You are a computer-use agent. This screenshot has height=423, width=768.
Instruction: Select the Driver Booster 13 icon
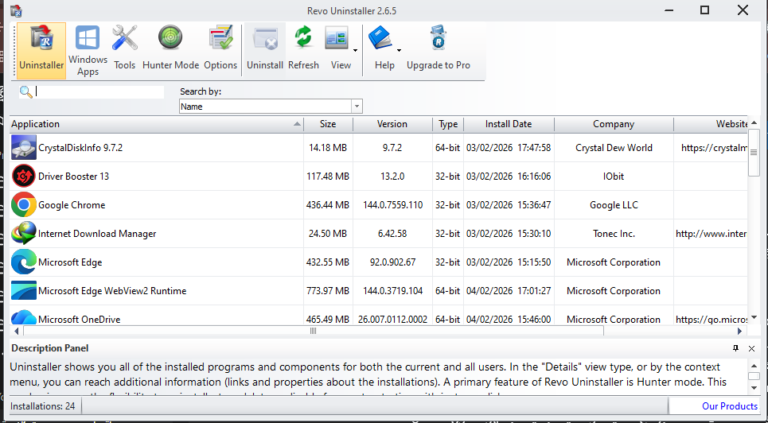[24, 176]
